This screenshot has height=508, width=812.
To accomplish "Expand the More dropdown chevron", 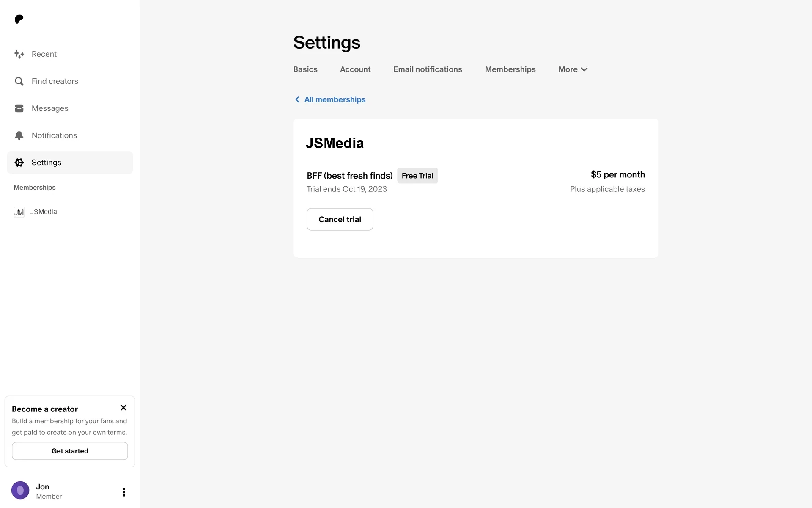I will click(x=584, y=69).
